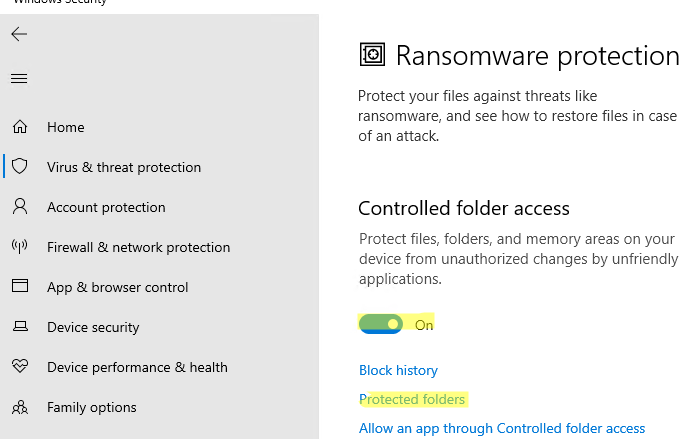Click the Ransomware protection header icon
Screen dimensions: 688x439
coord(372,55)
